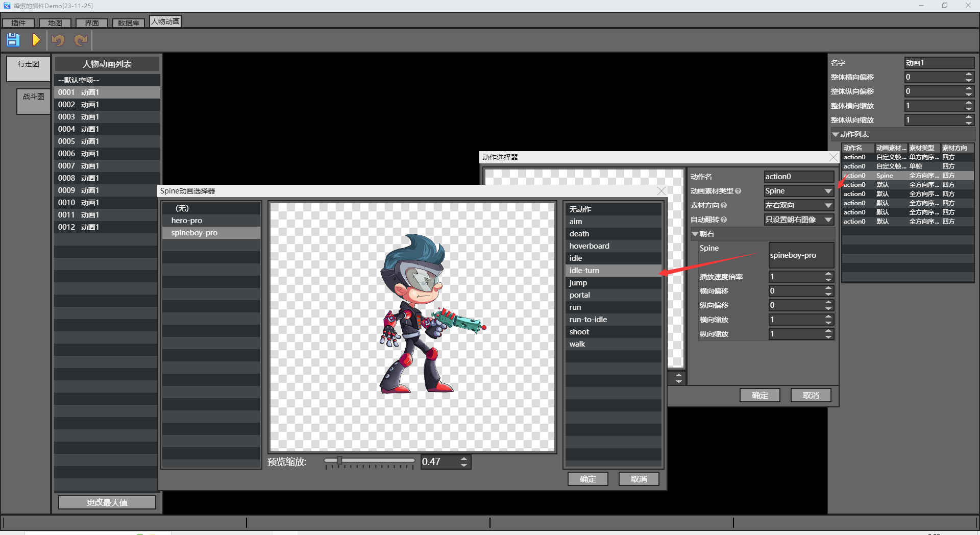Increase 横向偏移 with its up arrow

tap(828, 288)
